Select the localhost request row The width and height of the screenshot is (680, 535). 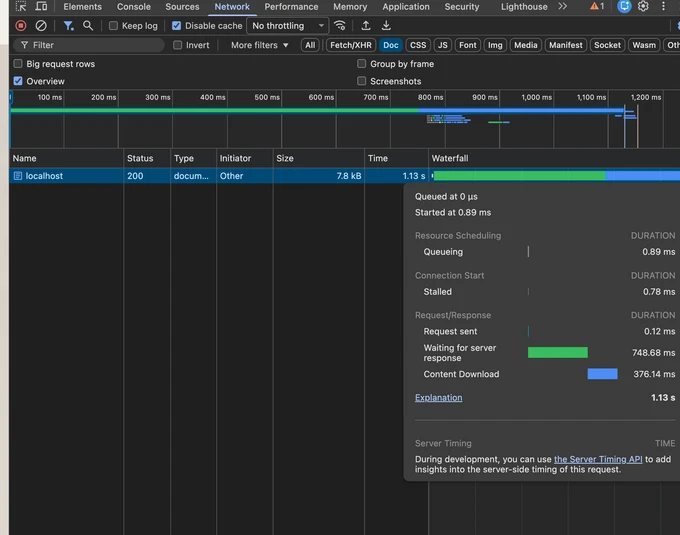pos(345,176)
